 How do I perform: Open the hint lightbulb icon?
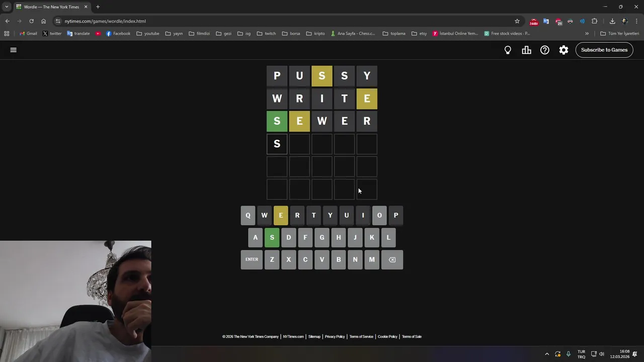[x=508, y=50]
